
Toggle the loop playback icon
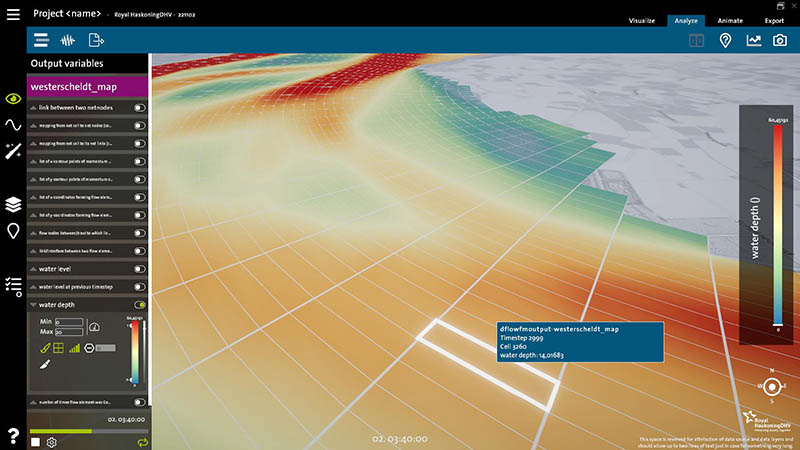(x=142, y=442)
